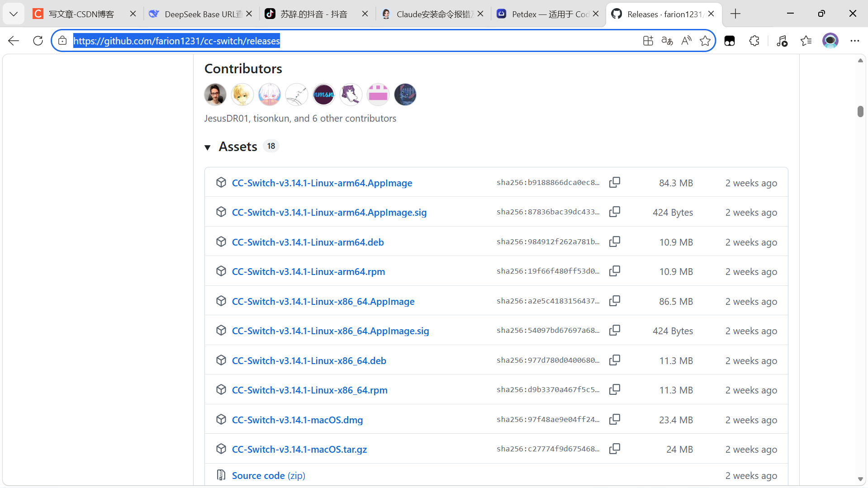Download CC-Switch-v3.14.1-Linux-x86_64.rpm
This screenshot has height=488, width=868.
(x=310, y=390)
